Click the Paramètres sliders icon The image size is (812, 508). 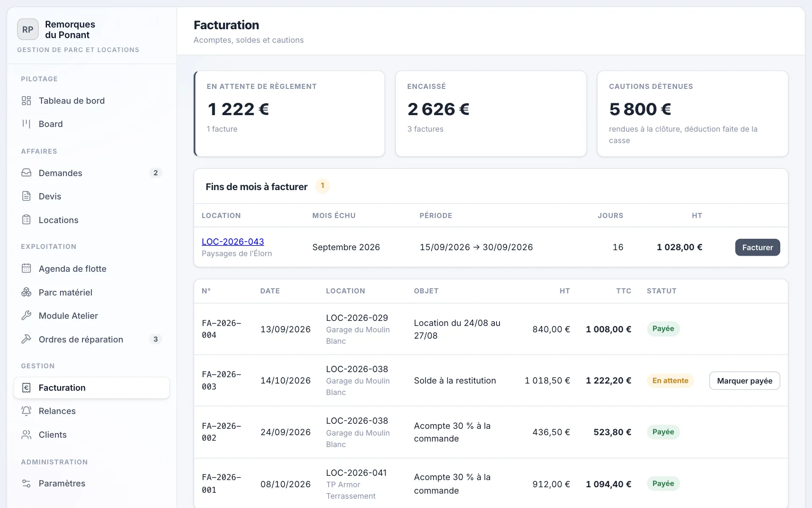click(26, 483)
